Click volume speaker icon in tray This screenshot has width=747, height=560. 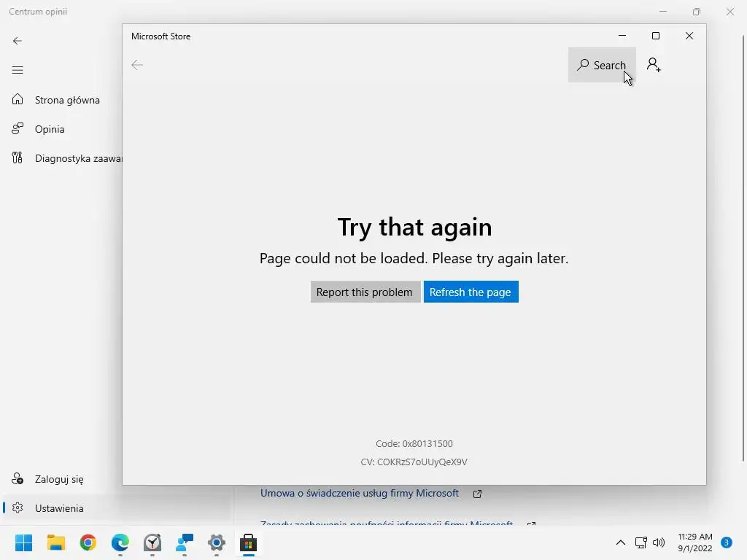[x=659, y=542]
